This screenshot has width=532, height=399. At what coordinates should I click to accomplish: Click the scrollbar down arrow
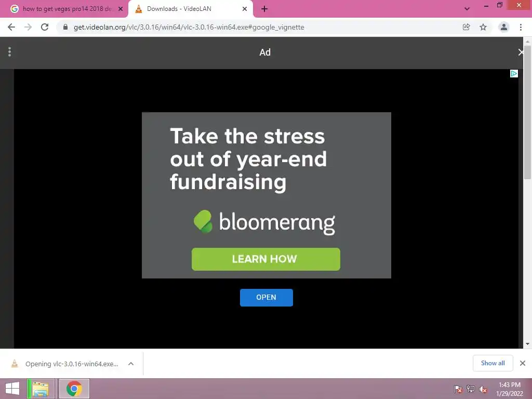tap(527, 344)
